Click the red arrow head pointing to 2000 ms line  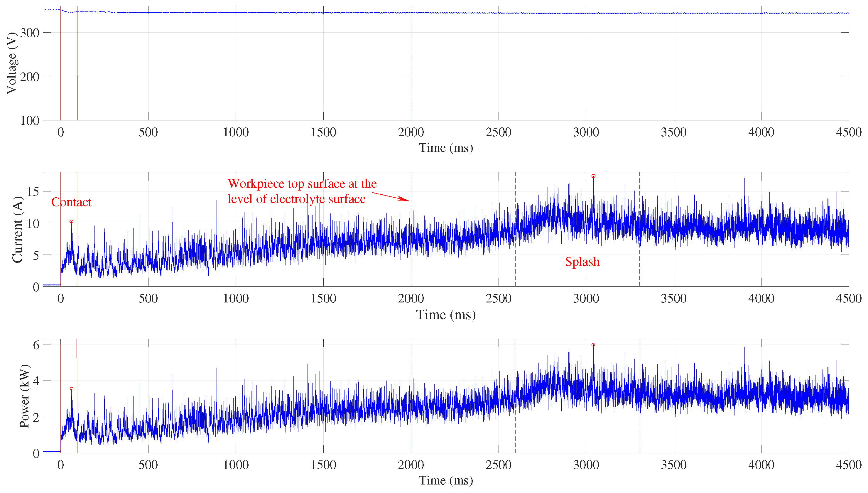pyautogui.click(x=405, y=199)
